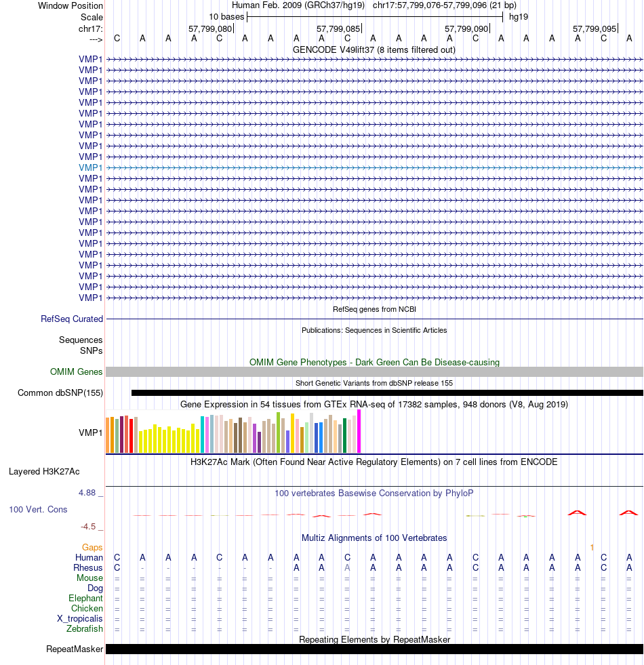Image resolution: width=644 pixels, height=665 pixels.
Task: Open the H3K27Ac Mark track title
Action: click(x=374, y=462)
